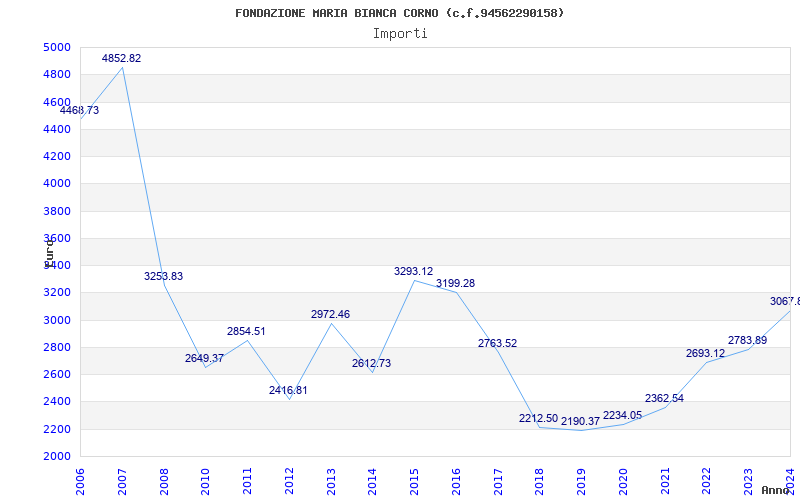Click the year label '2016'
The height and width of the screenshot is (500, 800).
pos(456,482)
